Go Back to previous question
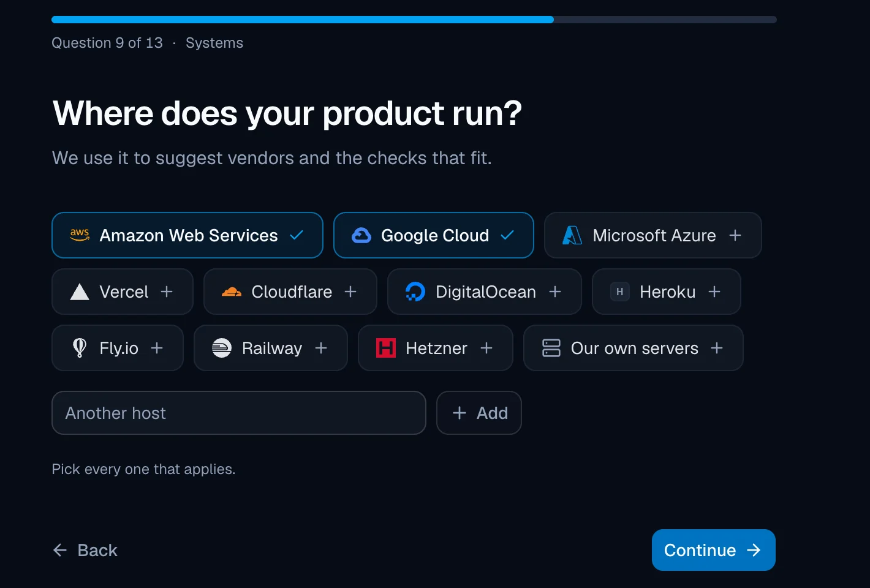 tap(85, 550)
